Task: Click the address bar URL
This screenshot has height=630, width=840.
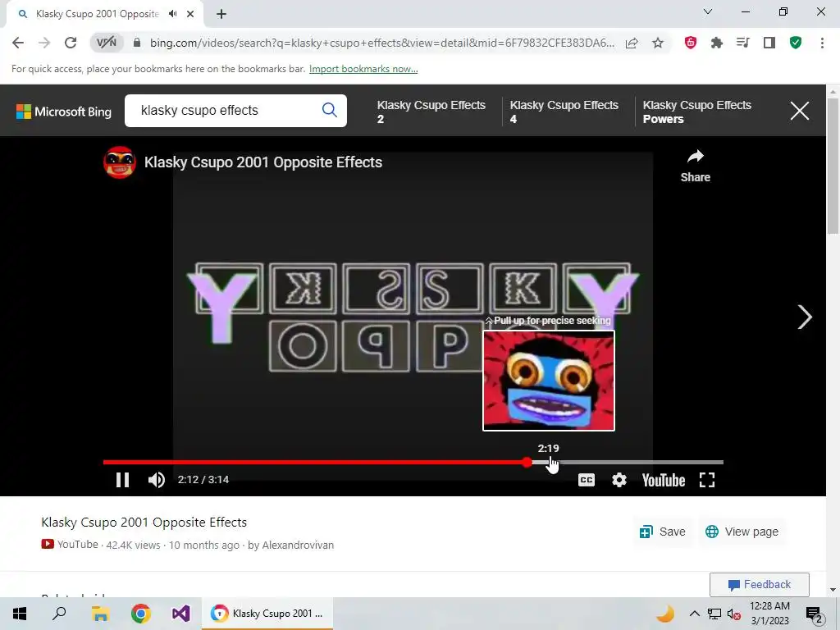Action: coord(382,43)
